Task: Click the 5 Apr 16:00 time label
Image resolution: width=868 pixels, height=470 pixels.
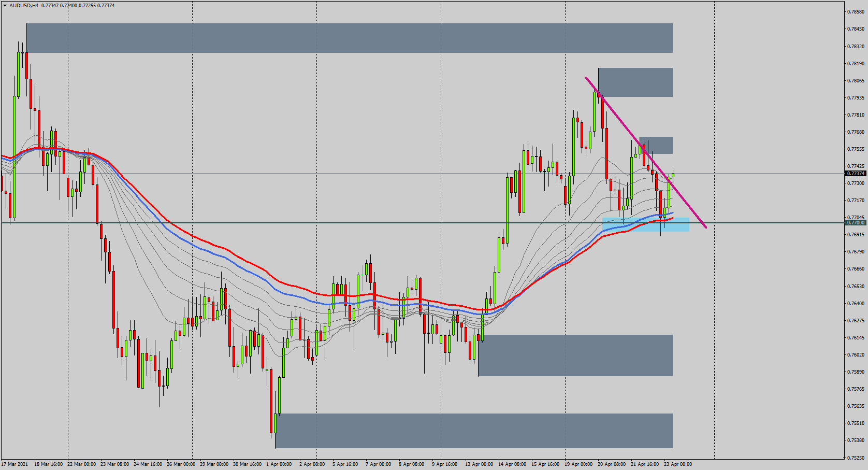Action: coord(345,464)
